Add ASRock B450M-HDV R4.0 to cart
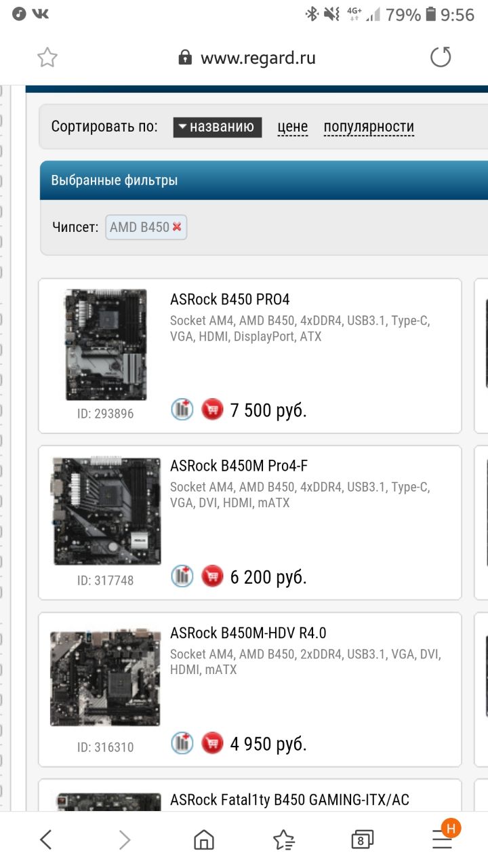Screen dimensions: 488x868 [212, 743]
